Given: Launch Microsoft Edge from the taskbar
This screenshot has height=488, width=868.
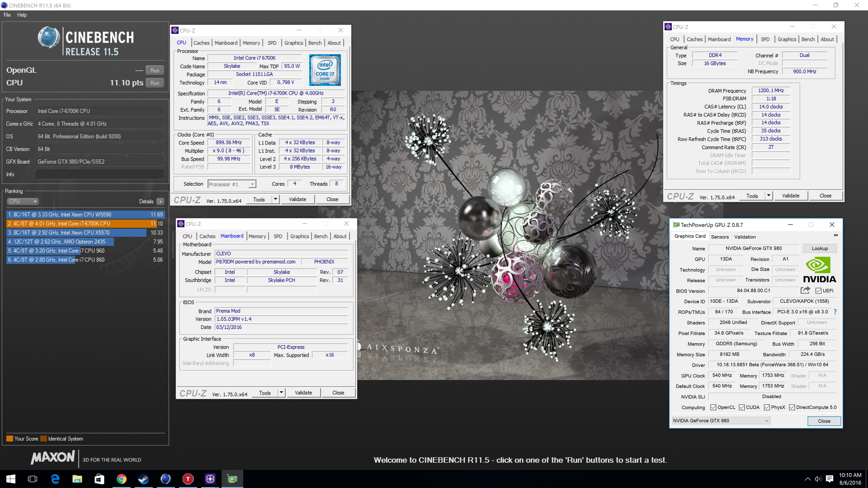Looking at the screenshot, I should (x=55, y=479).
